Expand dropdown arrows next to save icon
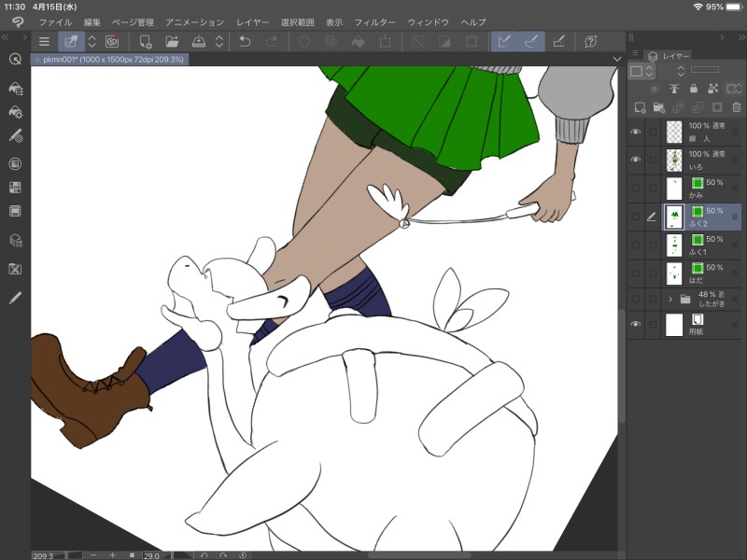The image size is (747, 560). tap(219, 42)
